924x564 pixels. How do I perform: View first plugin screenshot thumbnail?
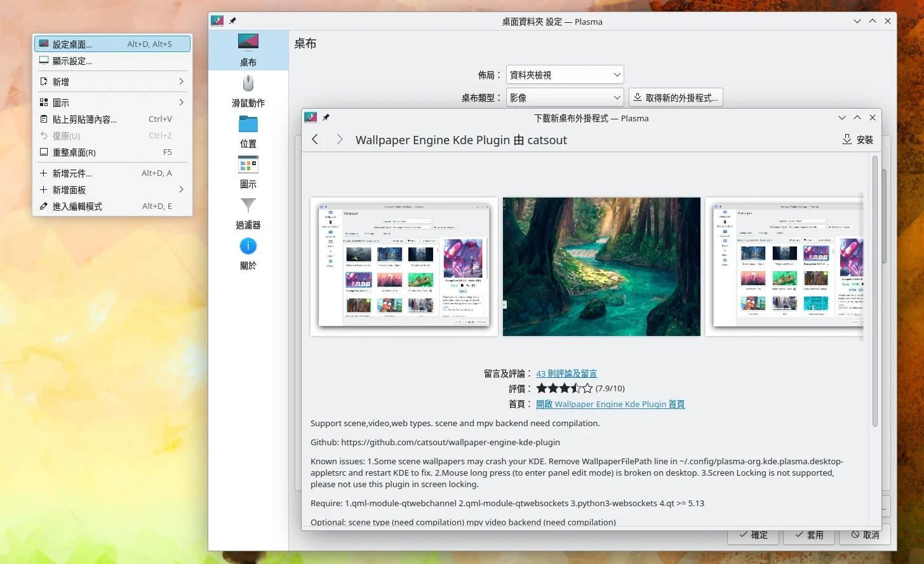coord(404,266)
